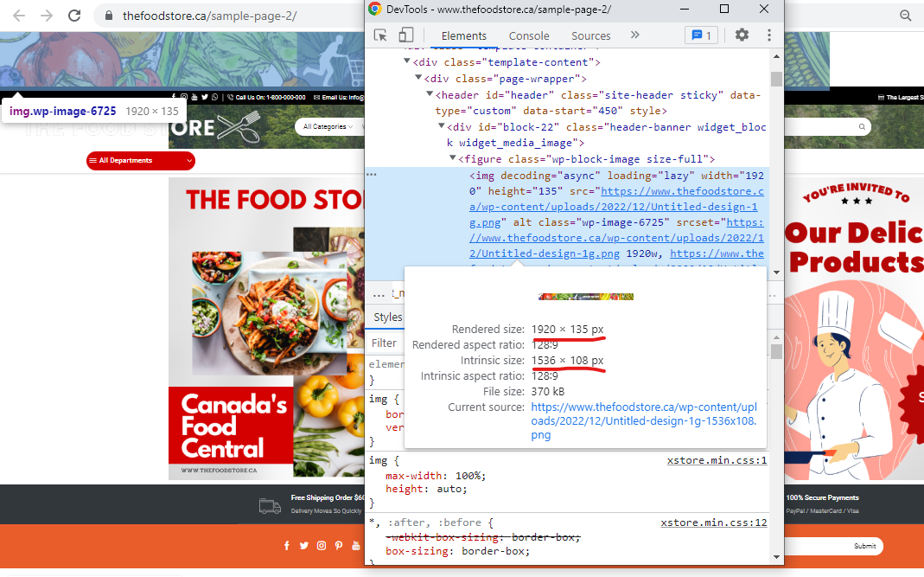Click the Rendered size 1920 × 135 value
Screen dimensions: 924x577
(568, 330)
